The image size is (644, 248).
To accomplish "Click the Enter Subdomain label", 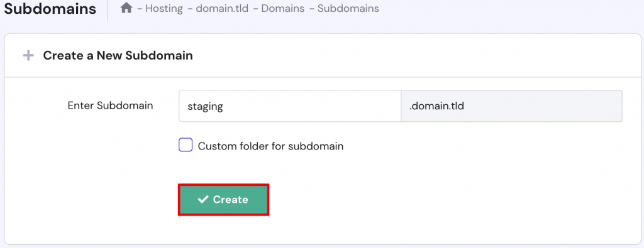I will coord(111,105).
